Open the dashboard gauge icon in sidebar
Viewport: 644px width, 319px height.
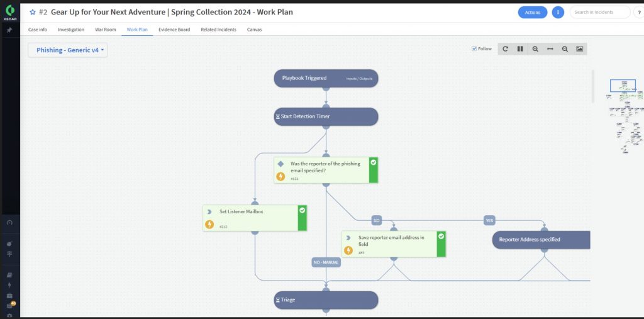point(10,222)
